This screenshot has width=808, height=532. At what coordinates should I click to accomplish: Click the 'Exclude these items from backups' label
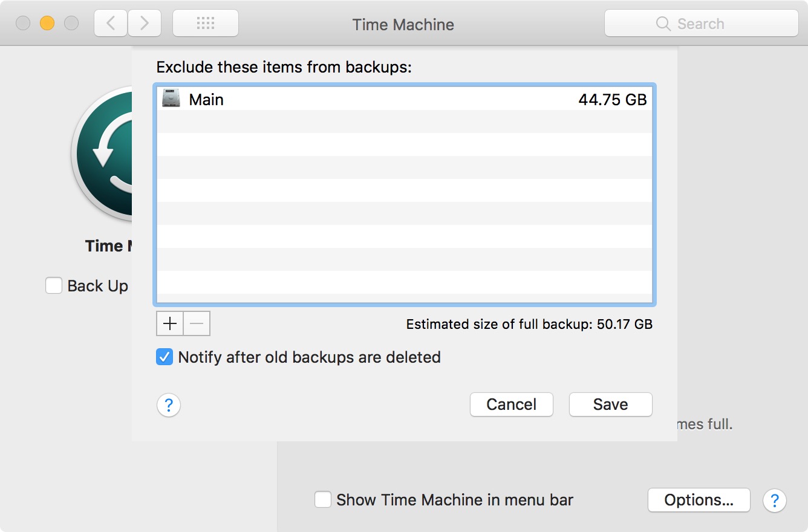(x=284, y=66)
